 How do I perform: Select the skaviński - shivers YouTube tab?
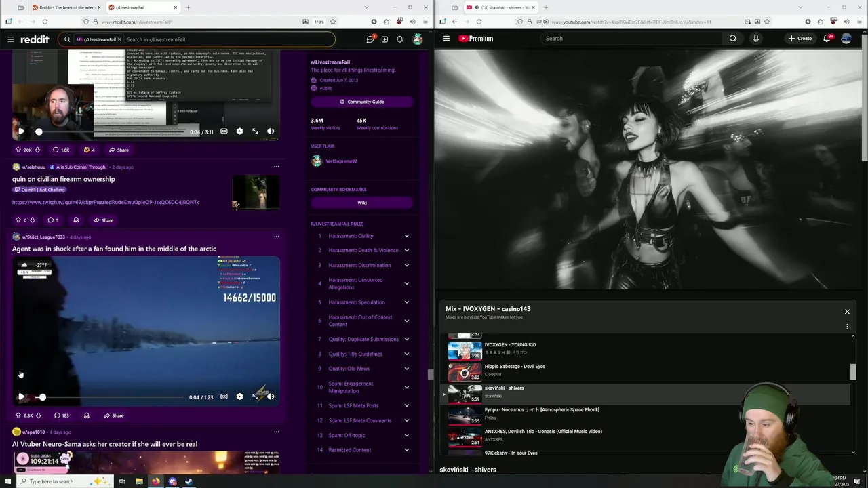click(x=501, y=7)
